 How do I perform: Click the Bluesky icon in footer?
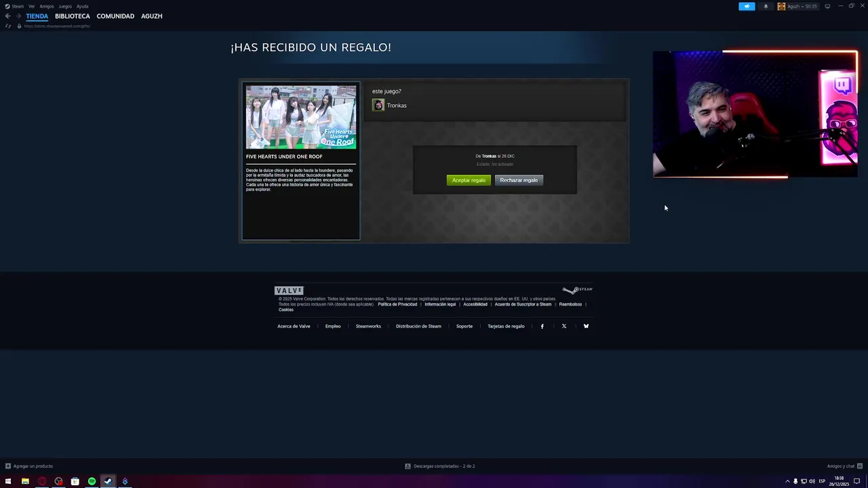[x=586, y=326]
